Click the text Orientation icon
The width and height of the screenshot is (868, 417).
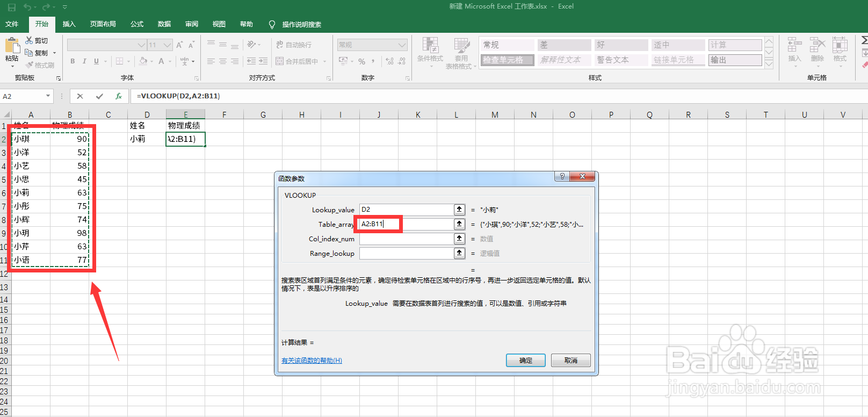pyautogui.click(x=251, y=45)
